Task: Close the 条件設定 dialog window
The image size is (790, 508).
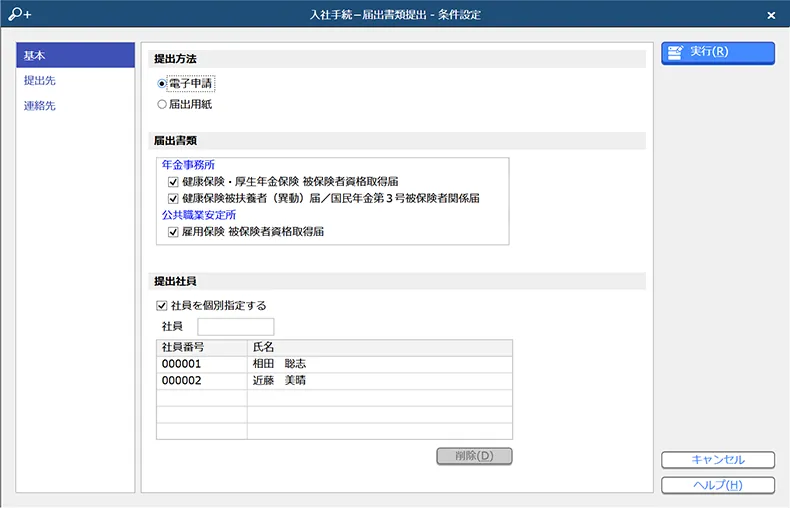Action: [x=771, y=15]
